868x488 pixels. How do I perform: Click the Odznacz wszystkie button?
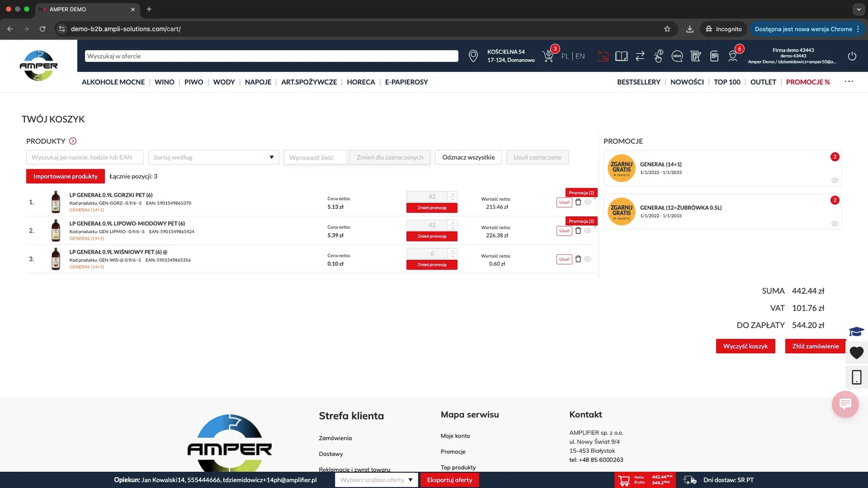tap(468, 157)
